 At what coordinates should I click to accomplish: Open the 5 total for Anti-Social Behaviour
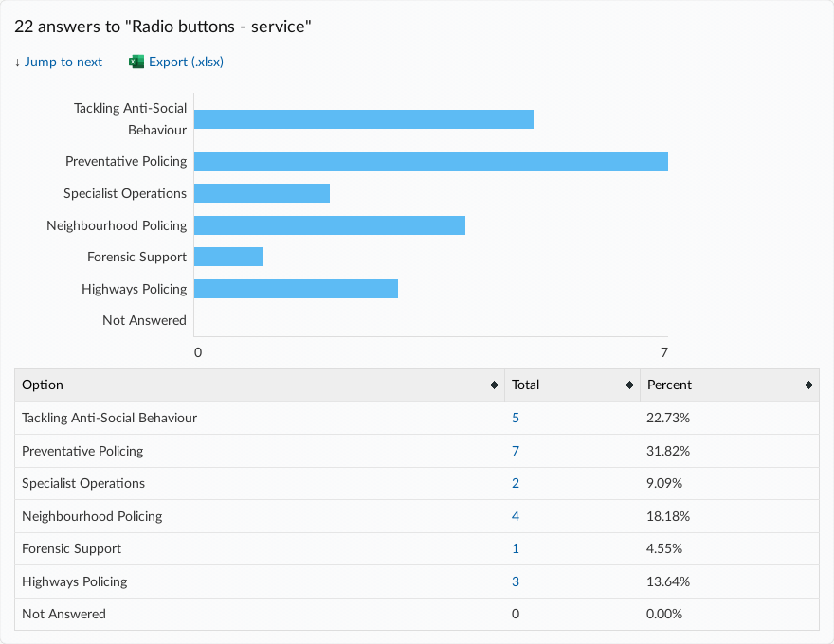516,418
